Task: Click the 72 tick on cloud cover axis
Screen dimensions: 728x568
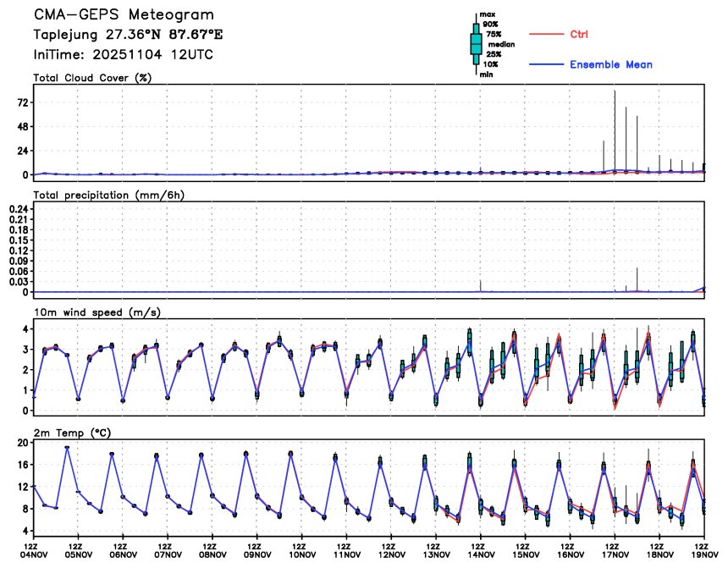Action: tap(19, 102)
